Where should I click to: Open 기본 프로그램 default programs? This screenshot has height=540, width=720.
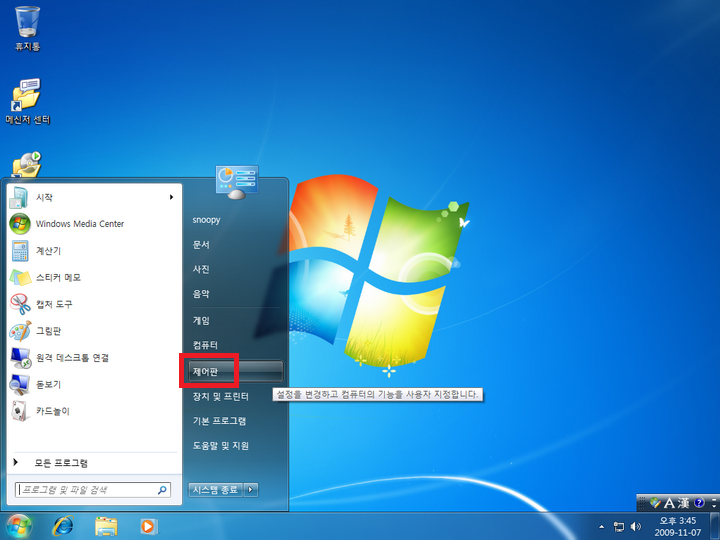point(219,421)
